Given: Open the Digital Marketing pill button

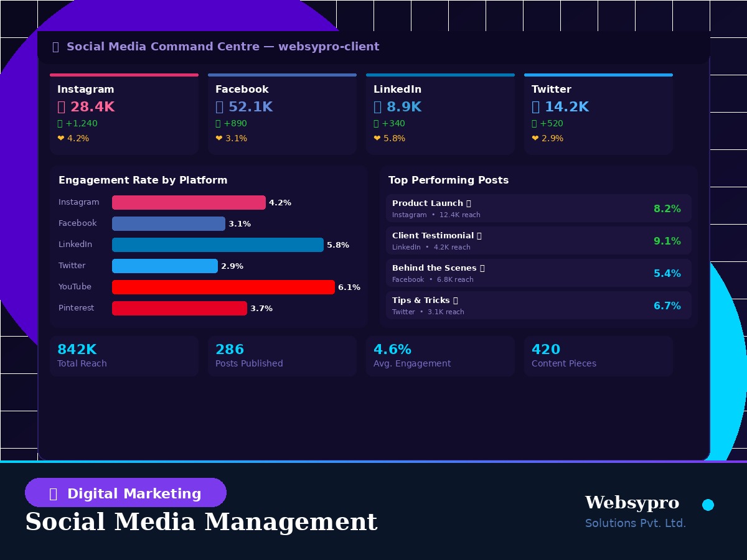Looking at the screenshot, I should 125,492.
